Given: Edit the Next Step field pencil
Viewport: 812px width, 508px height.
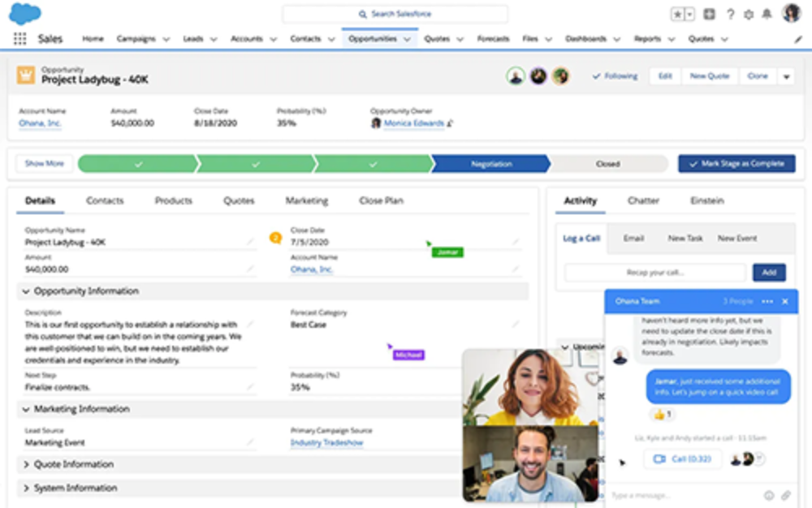Looking at the screenshot, I should (250, 386).
